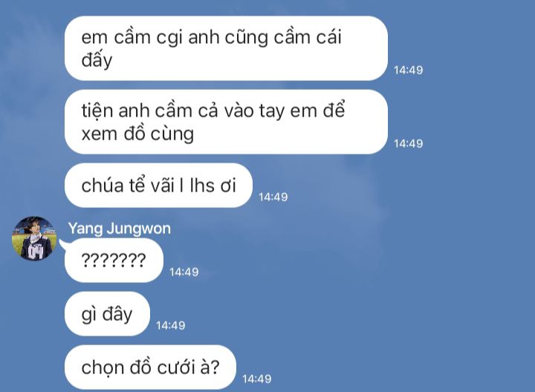The width and height of the screenshot is (535, 392).
Task: Click the number 04 jersey in the avatar
Action: 36,252
